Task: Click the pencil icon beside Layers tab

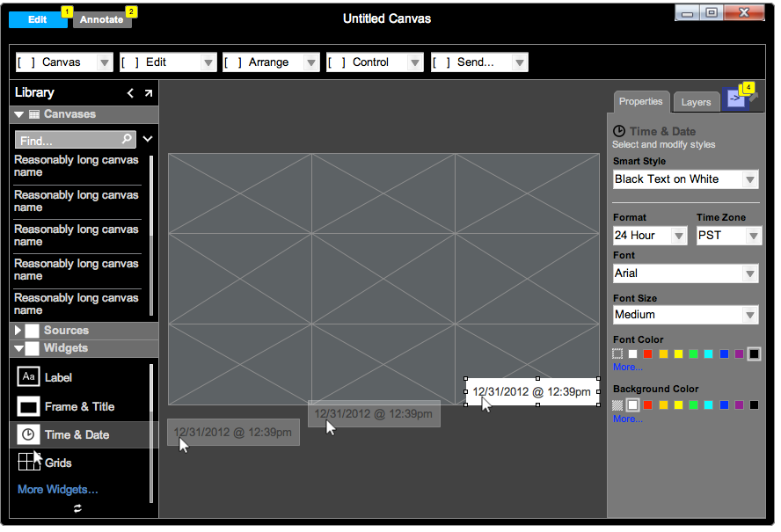Action: [754, 97]
